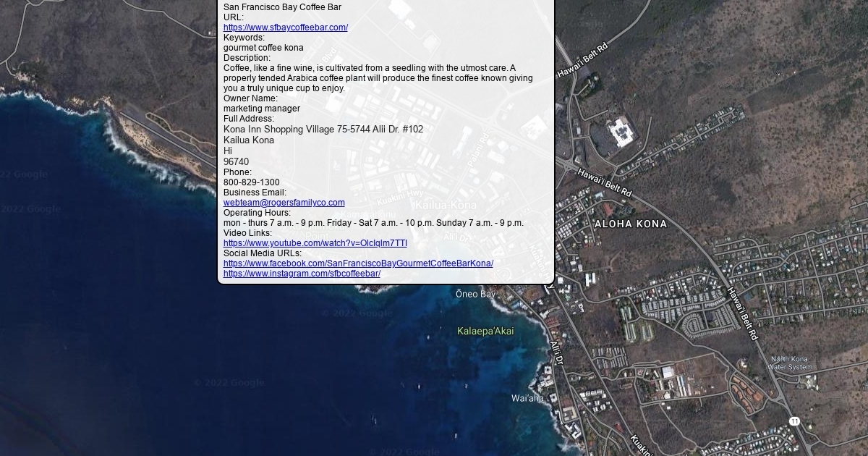Click the operating hours text line

(x=373, y=223)
